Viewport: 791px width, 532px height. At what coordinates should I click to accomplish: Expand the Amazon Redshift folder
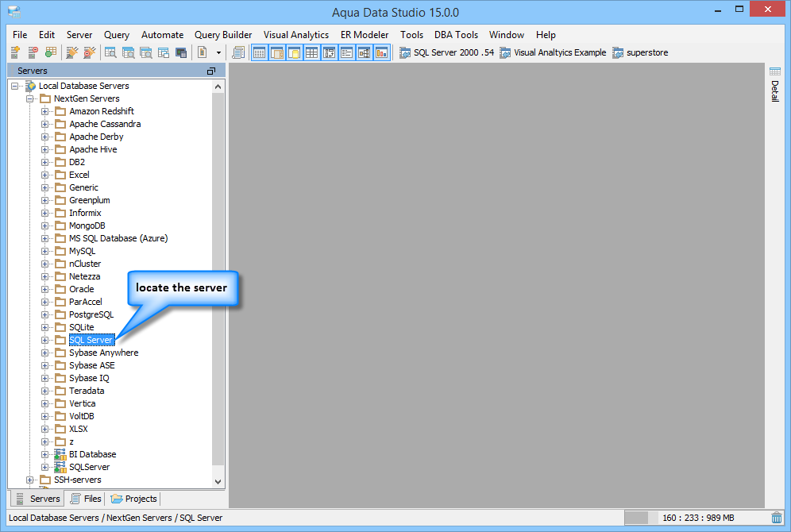45,111
